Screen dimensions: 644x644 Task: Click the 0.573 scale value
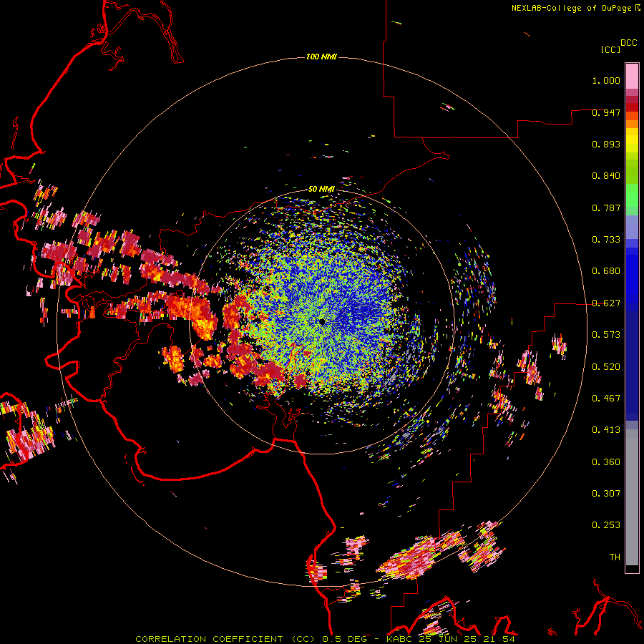tap(606, 335)
